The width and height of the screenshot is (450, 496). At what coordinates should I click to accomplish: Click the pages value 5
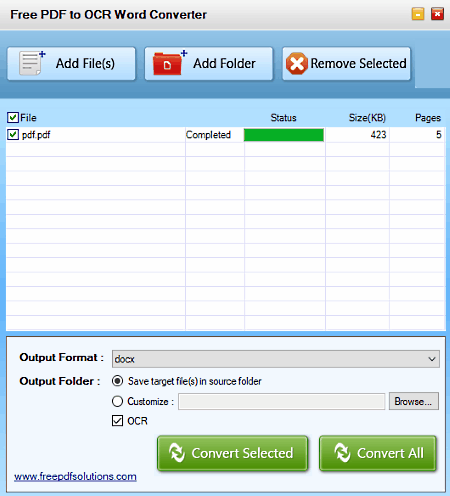point(439,135)
